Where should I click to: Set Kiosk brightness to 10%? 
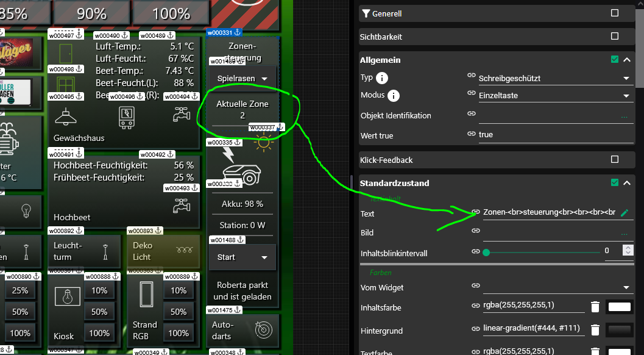click(99, 290)
